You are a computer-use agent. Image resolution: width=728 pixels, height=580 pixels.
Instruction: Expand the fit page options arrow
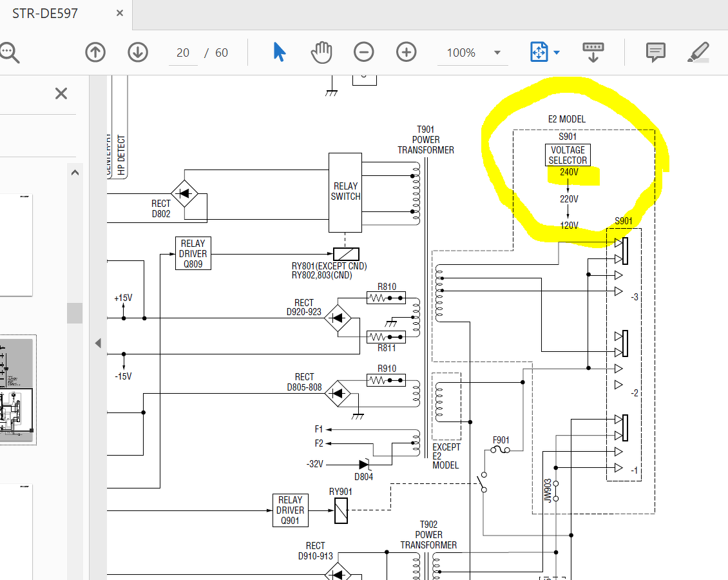(x=557, y=52)
